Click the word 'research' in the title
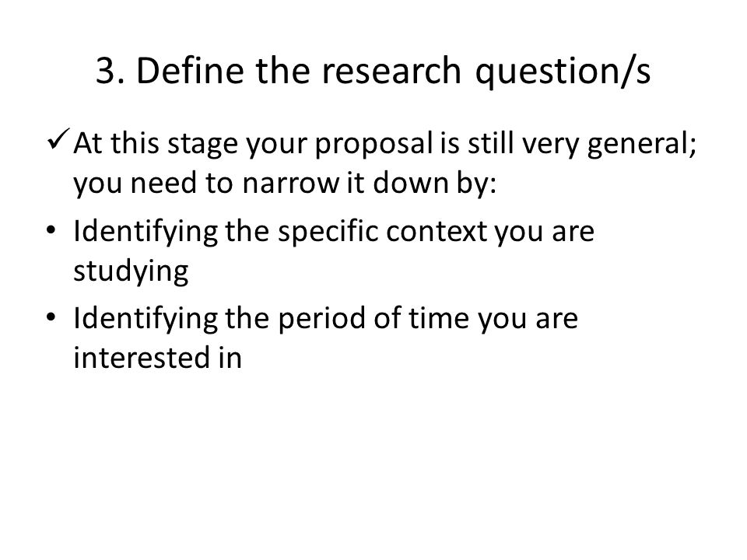 [x=391, y=72]
